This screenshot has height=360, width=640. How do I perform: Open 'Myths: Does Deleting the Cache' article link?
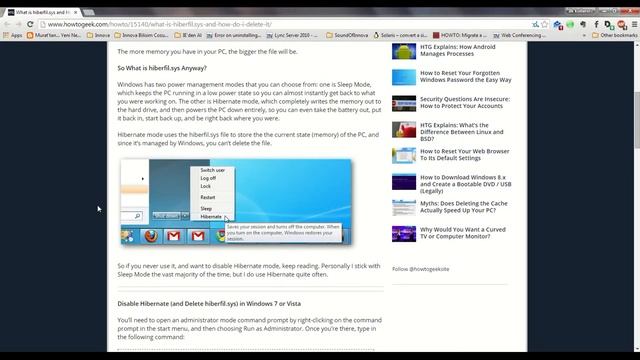tap(464, 207)
